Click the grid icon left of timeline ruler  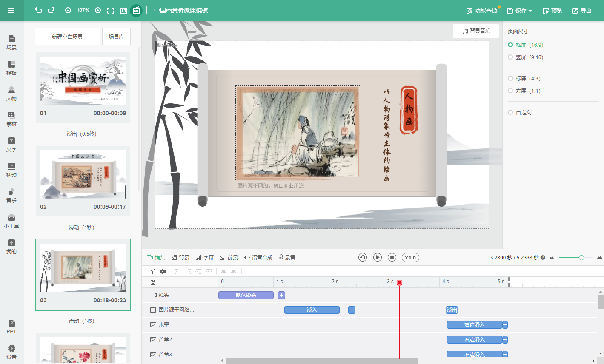coord(153,282)
